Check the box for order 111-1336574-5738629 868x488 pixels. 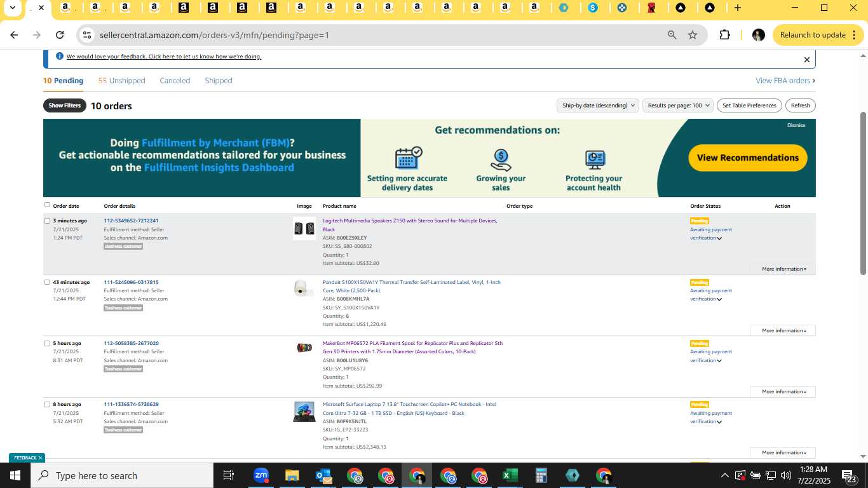click(47, 404)
